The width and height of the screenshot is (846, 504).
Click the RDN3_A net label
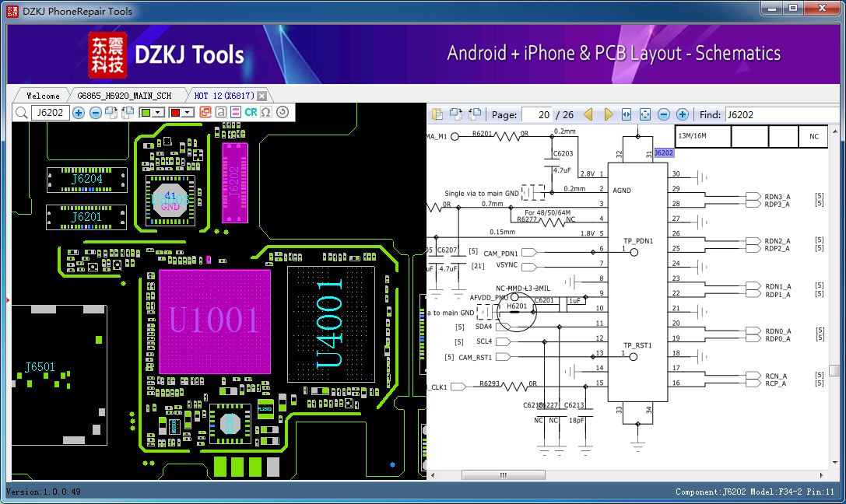(778, 197)
